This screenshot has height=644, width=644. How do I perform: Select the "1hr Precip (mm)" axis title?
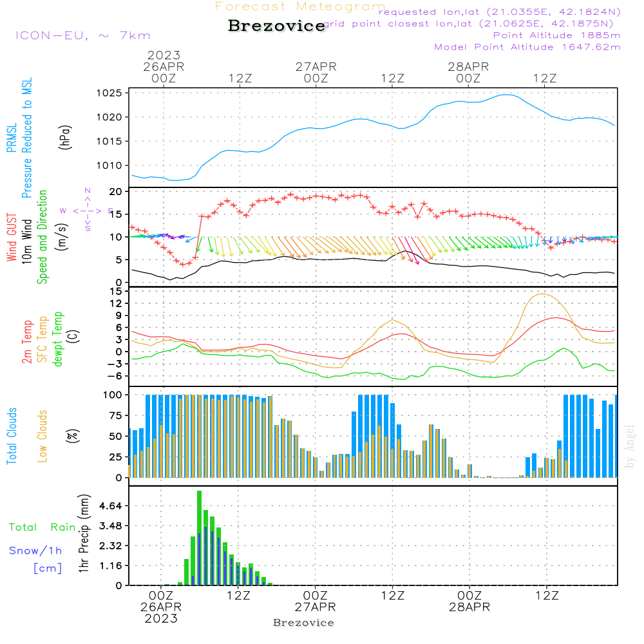tap(84, 533)
